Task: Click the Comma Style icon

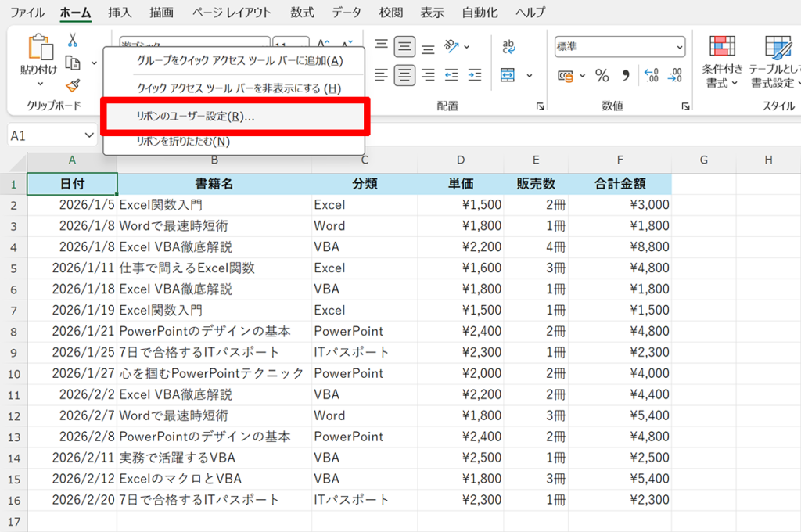Action: pos(625,75)
